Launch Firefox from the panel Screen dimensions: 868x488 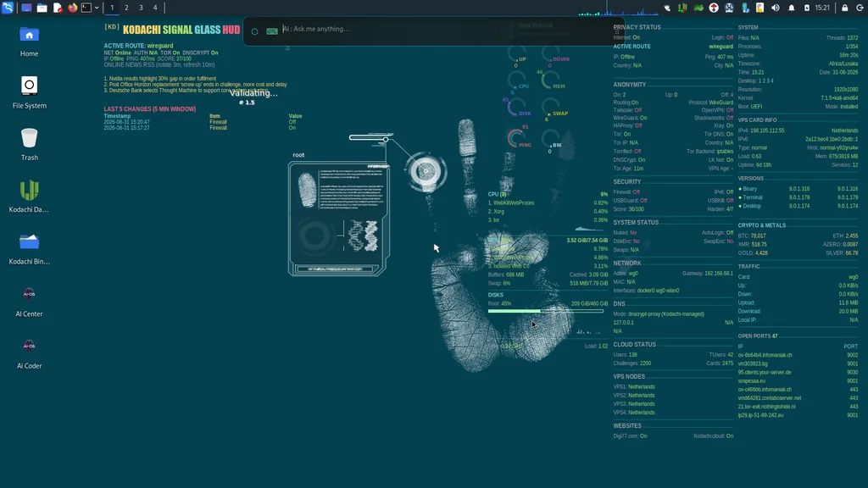(73, 8)
